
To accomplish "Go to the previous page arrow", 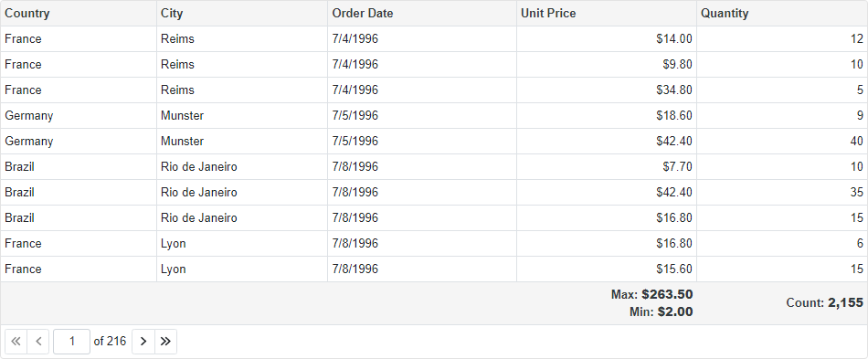I will pos(38,342).
